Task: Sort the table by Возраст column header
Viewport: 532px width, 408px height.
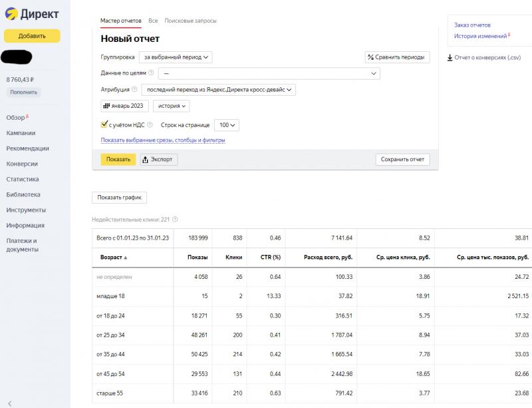Action: (x=113, y=257)
